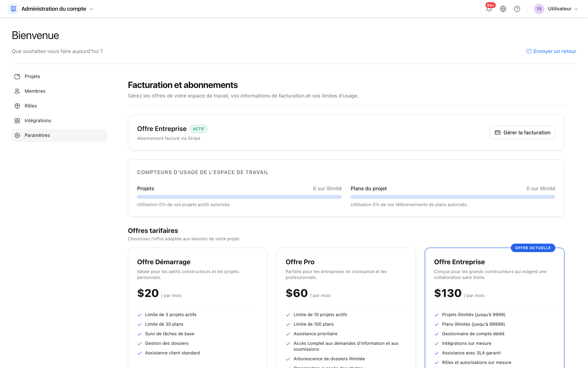Click the Envoyer un retour link
Image resolution: width=588 pixels, height=368 pixels.
tap(551, 51)
